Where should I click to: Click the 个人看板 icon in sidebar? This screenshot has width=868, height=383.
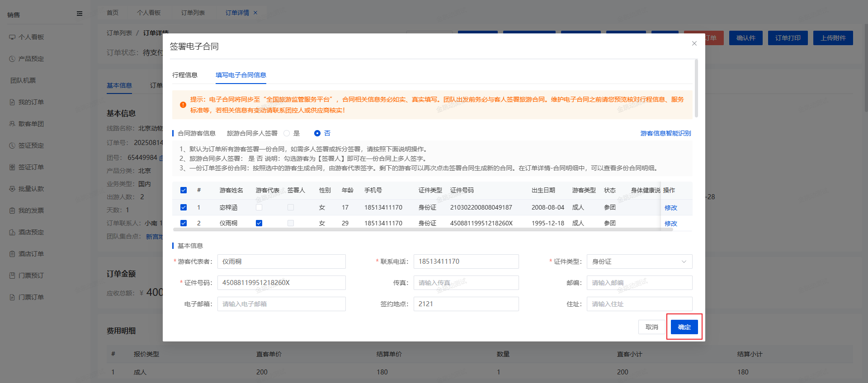12,37
